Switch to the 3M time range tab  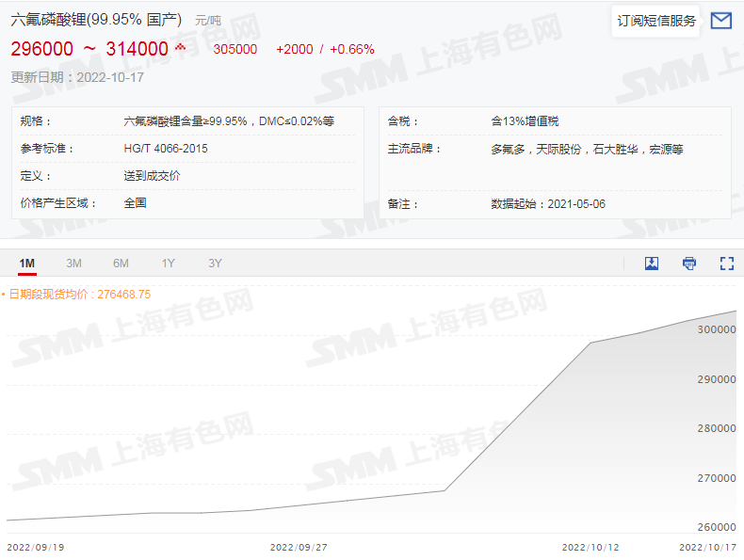click(73, 264)
